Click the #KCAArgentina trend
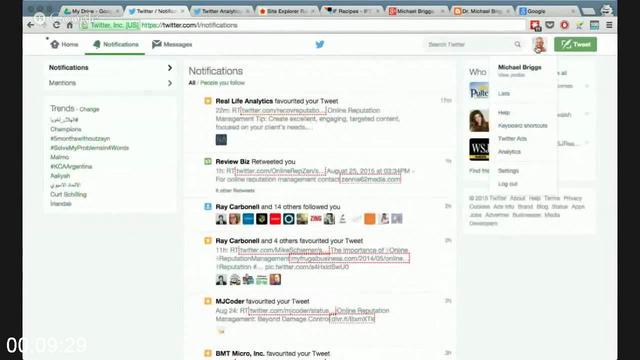 [71, 167]
